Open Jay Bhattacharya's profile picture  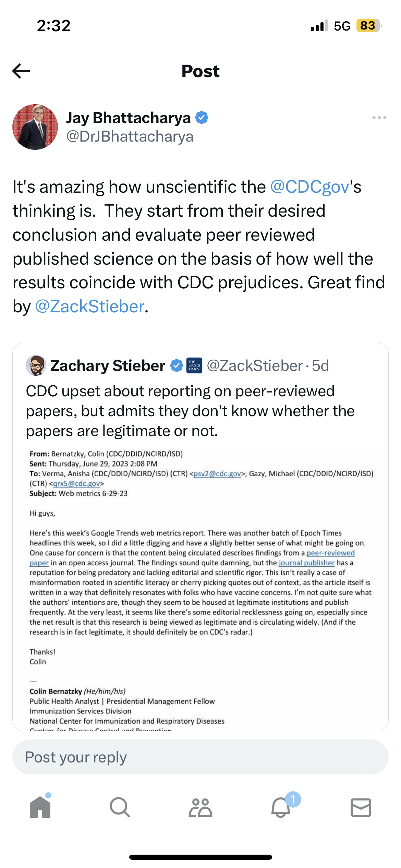pyautogui.click(x=35, y=127)
